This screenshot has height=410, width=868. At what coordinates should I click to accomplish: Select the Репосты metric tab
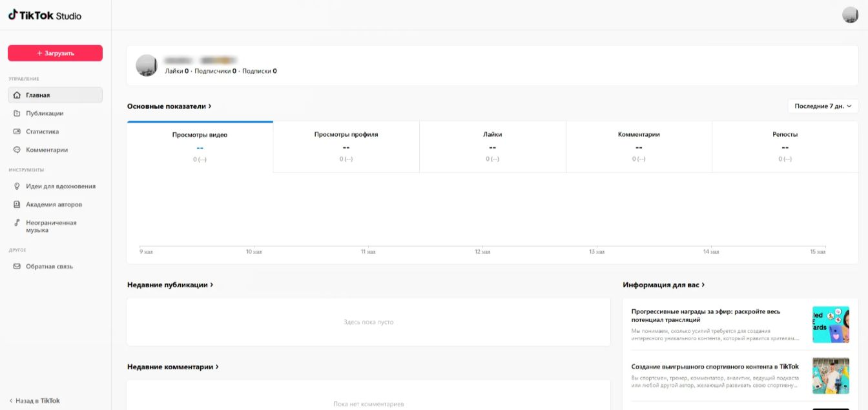tap(785, 147)
